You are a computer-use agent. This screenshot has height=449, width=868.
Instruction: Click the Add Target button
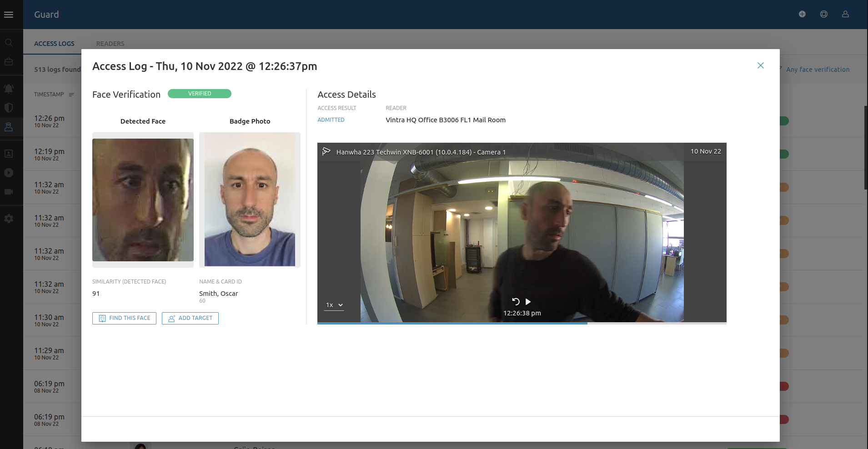coord(190,318)
